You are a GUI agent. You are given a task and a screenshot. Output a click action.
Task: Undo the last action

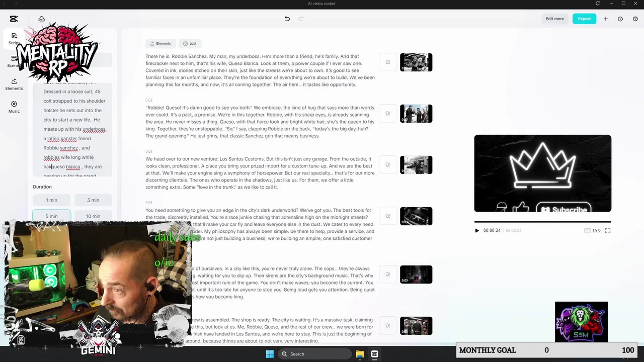pos(287,19)
